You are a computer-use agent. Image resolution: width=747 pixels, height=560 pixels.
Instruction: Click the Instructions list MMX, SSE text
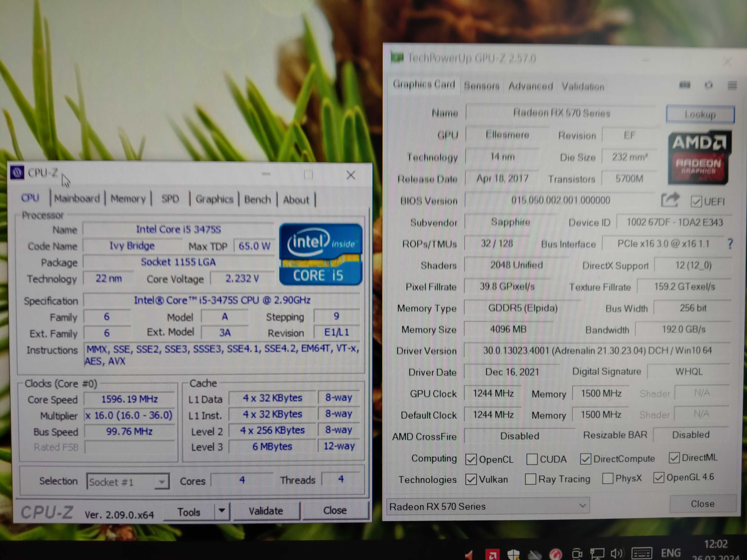click(x=222, y=355)
